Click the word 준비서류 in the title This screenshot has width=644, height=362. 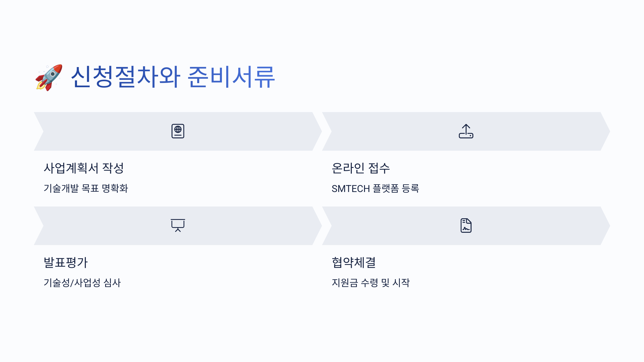[231, 77]
